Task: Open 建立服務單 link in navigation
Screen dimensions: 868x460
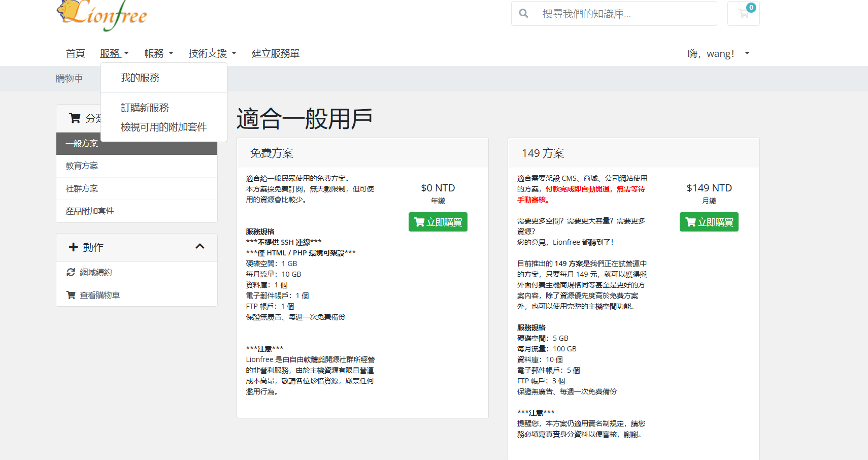Action: [276, 53]
